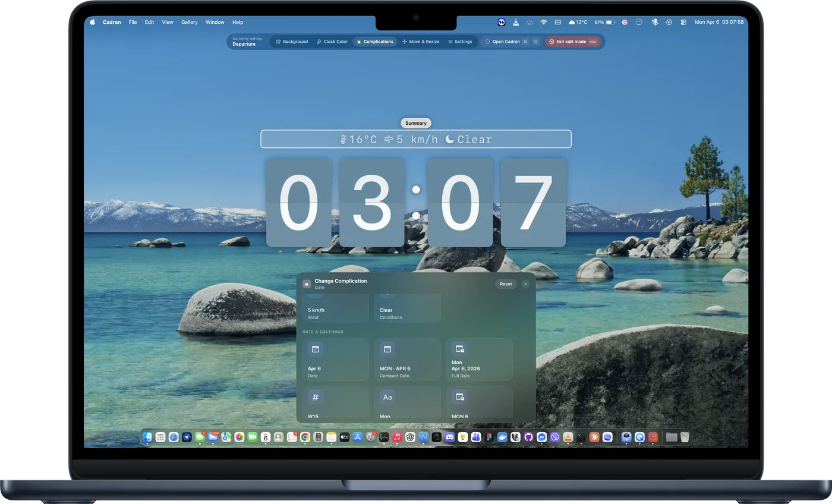This screenshot has height=504, width=832.
Task: Open ChatGPT from the Dock
Action: pyautogui.click(x=410, y=437)
